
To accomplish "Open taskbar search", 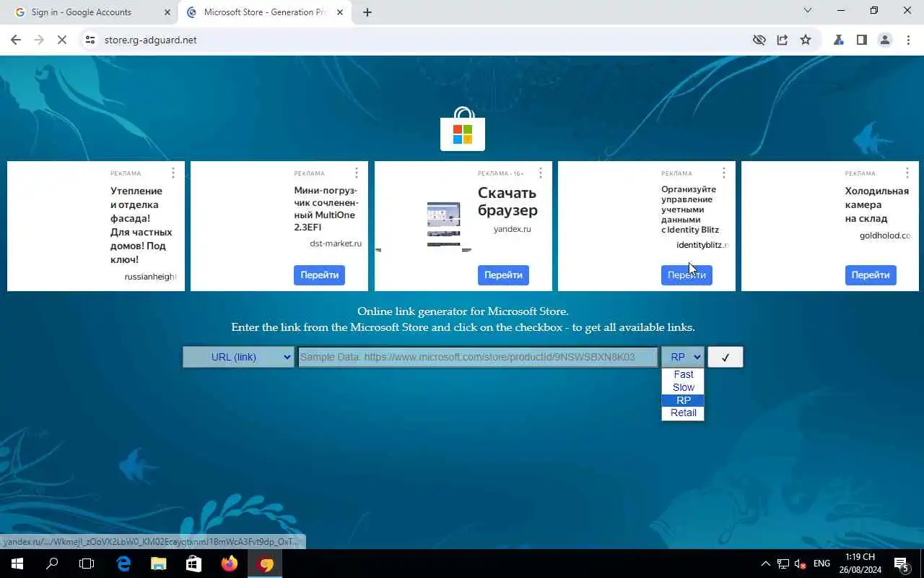I will coord(52,564).
